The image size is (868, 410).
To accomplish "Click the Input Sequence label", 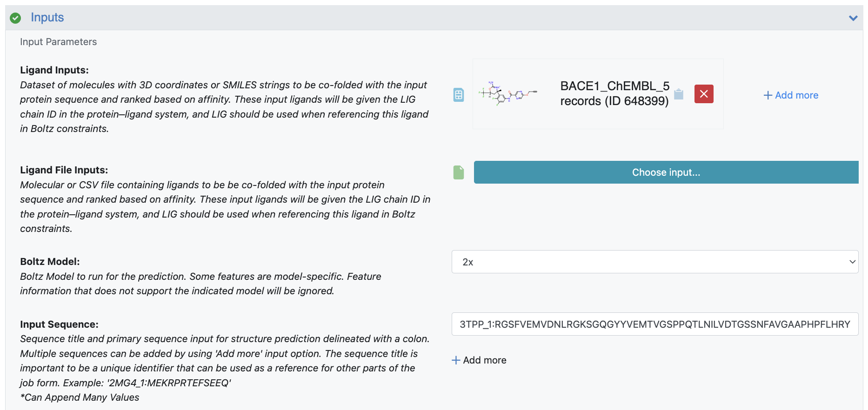I will (59, 324).
